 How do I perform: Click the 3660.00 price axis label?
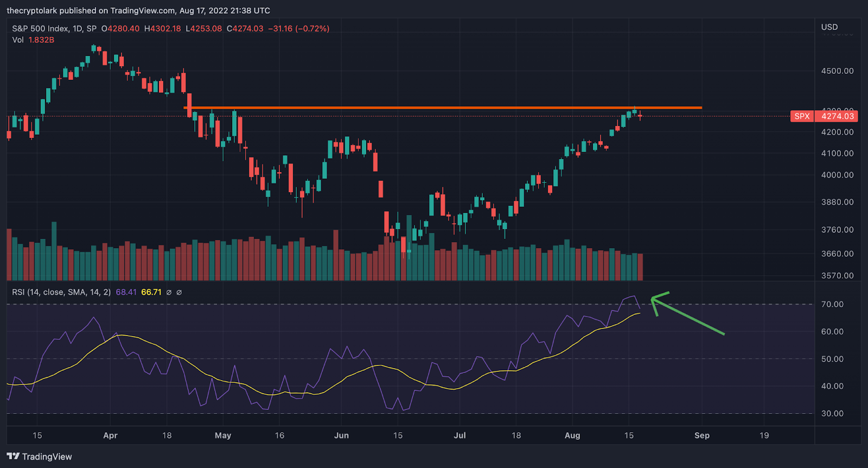coord(838,254)
